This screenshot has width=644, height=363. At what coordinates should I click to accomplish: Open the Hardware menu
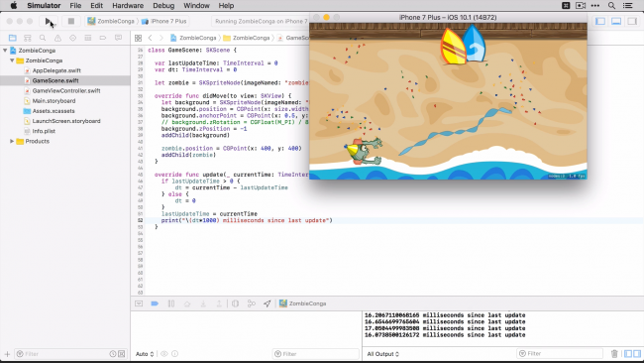[x=128, y=6]
